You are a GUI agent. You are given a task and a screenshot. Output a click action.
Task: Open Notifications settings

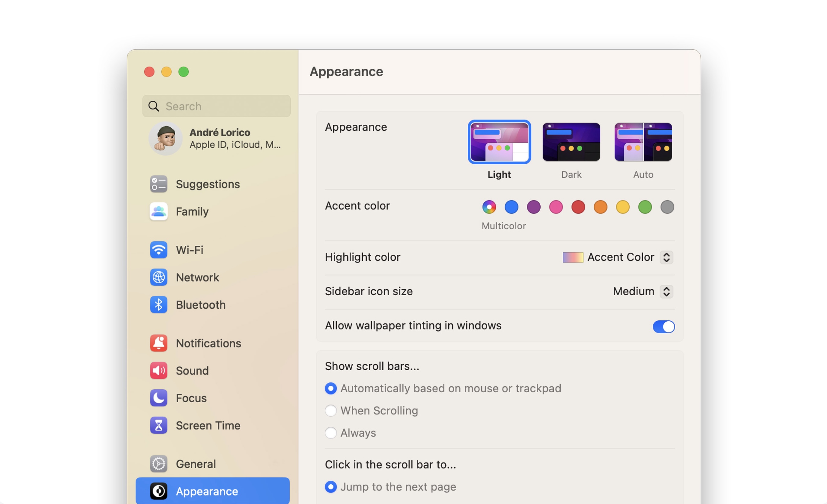pos(208,343)
